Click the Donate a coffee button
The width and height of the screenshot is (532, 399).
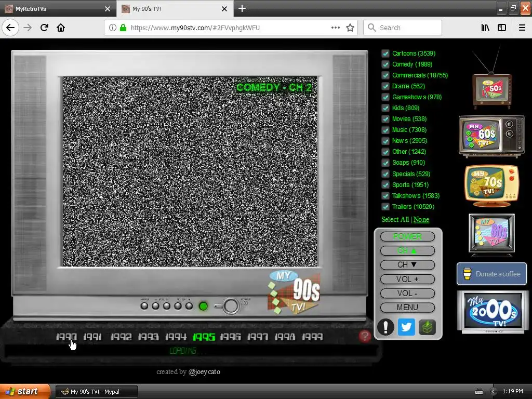pos(491,274)
